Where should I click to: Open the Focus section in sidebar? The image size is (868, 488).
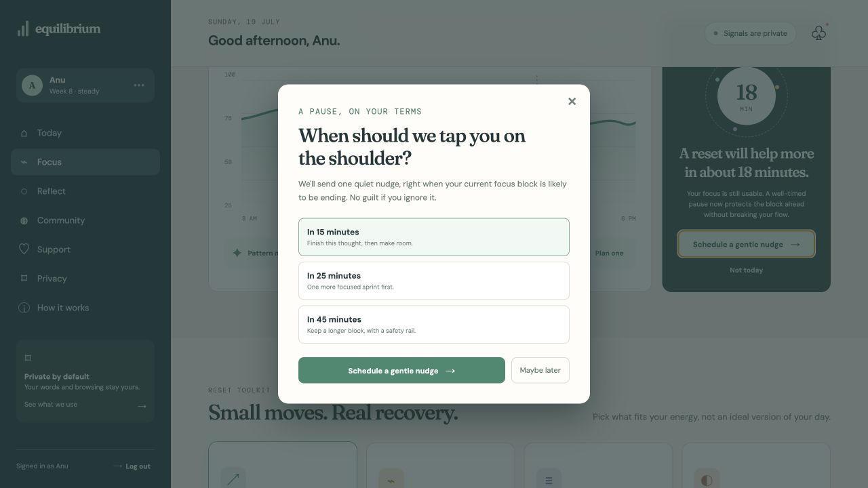click(85, 162)
